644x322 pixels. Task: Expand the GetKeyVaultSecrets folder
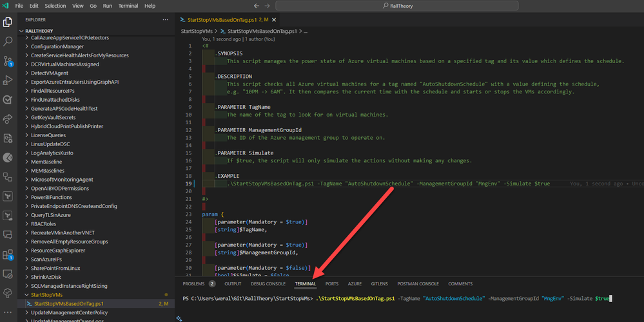tap(97, 117)
